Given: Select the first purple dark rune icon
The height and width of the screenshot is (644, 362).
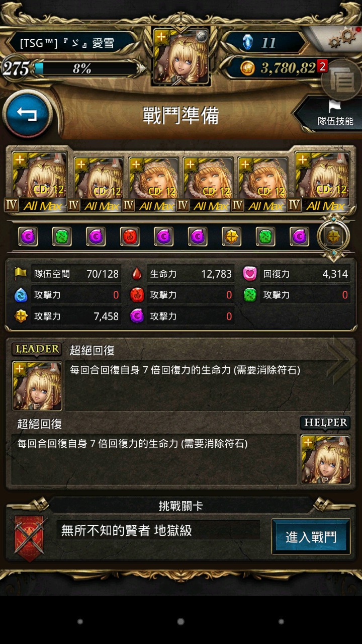Looking at the screenshot, I should click(x=28, y=236).
